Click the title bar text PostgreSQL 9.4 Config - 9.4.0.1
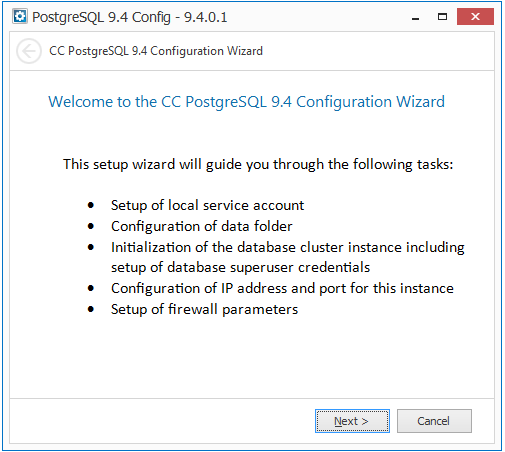505x452 pixels. pos(130,17)
